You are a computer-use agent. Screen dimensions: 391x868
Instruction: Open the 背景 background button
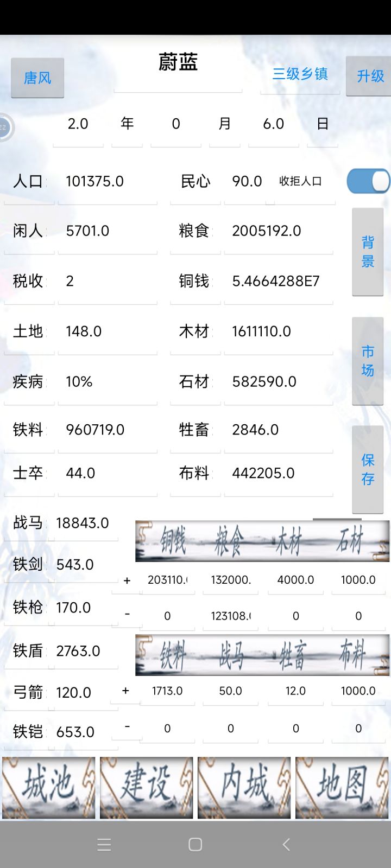click(368, 252)
